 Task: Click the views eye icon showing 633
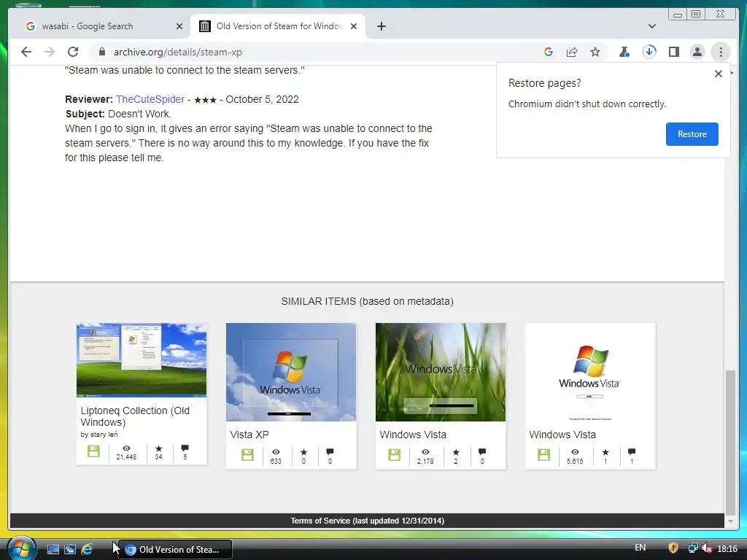tap(276, 452)
